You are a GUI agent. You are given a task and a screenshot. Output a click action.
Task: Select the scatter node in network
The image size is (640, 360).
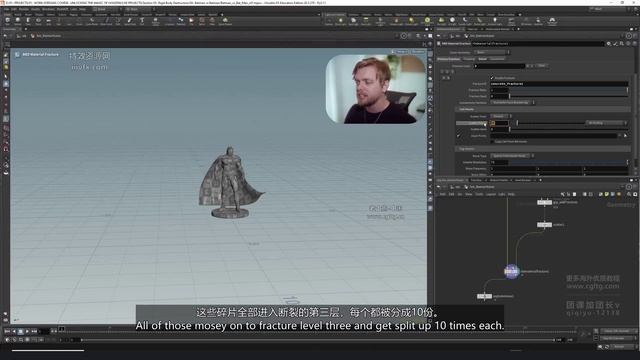(544, 224)
